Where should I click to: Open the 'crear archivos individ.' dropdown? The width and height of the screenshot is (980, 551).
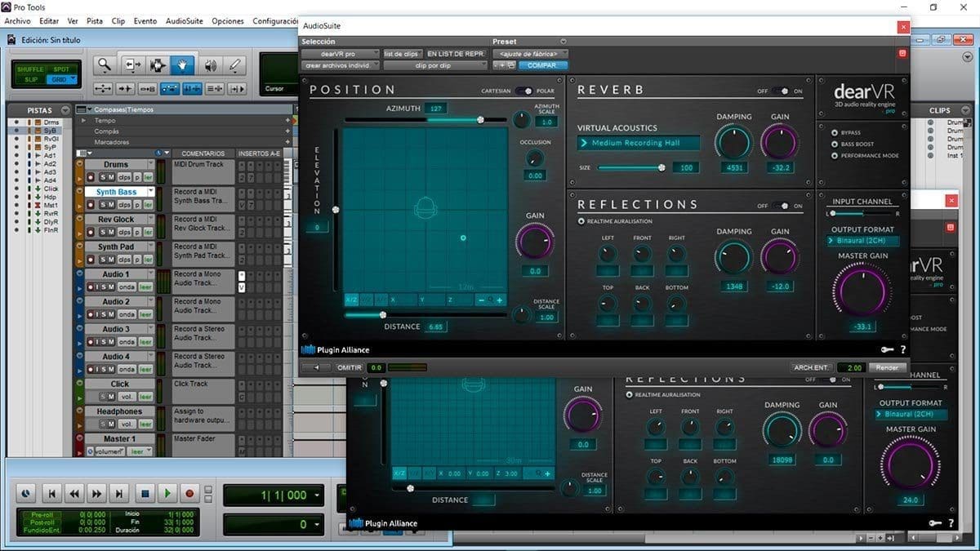(341, 65)
